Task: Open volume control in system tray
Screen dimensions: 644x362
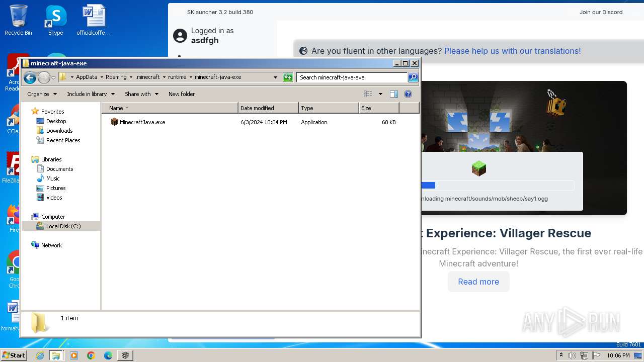Action: click(572, 355)
